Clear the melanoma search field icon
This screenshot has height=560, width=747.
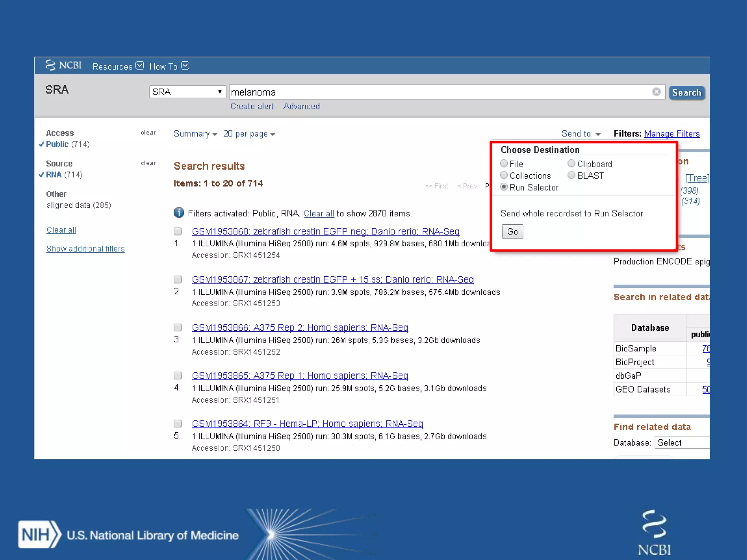(656, 92)
